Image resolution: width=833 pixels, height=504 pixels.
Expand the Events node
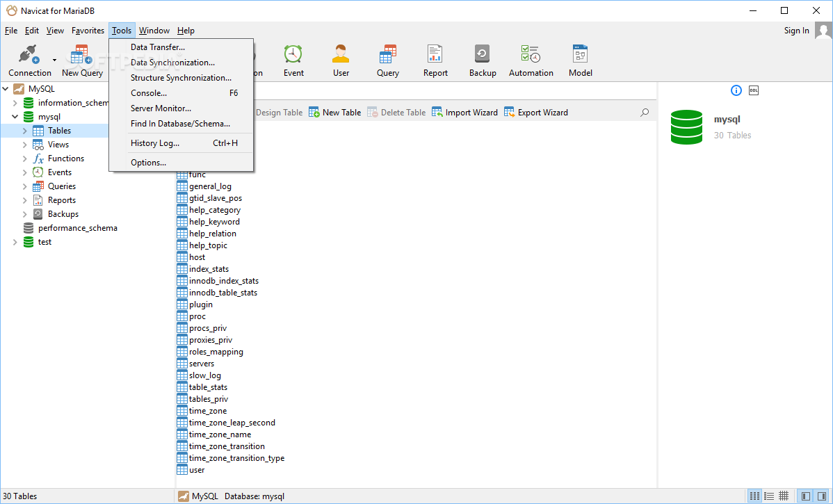coord(24,172)
